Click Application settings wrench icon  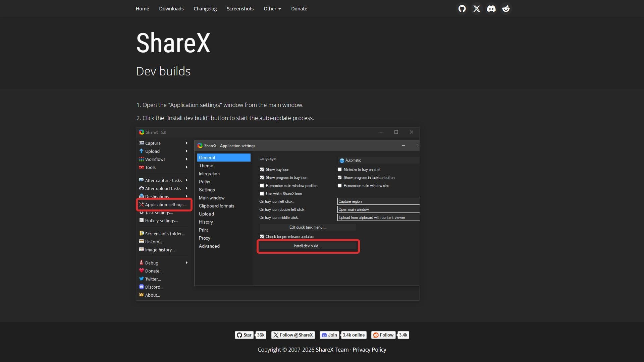coord(142,204)
